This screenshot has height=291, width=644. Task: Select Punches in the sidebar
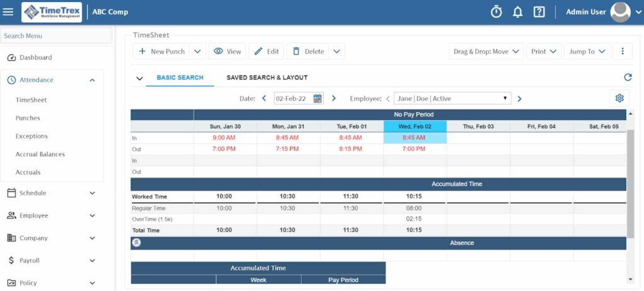(x=28, y=118)
